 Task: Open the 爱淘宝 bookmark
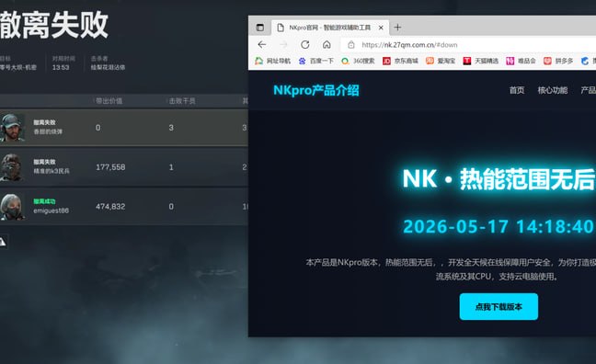coord(441,61)
